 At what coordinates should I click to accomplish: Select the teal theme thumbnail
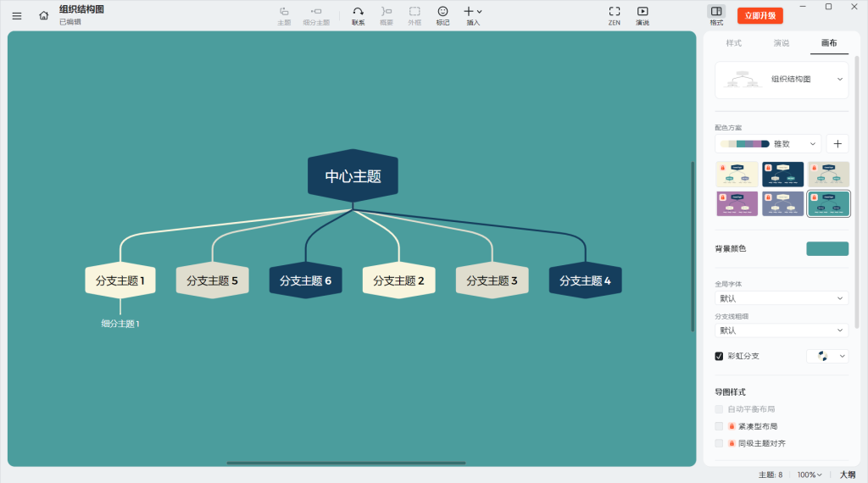829,203
